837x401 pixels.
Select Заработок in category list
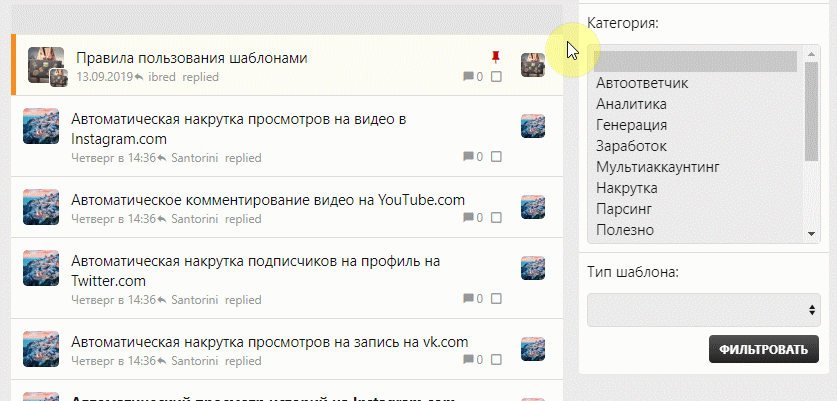695,146
